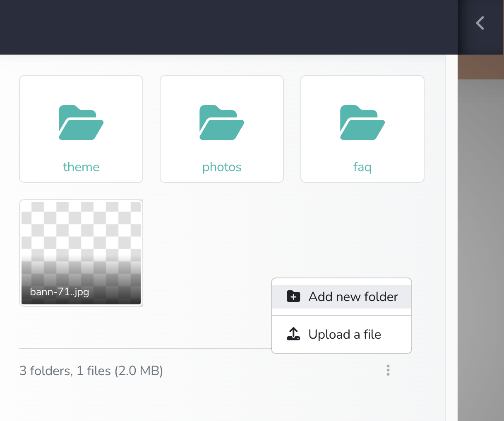Click the "3 folders, 1 files (2.0 MB)" summary
Image resolution: width=504 pixels, height=421 pixels.
91,371
